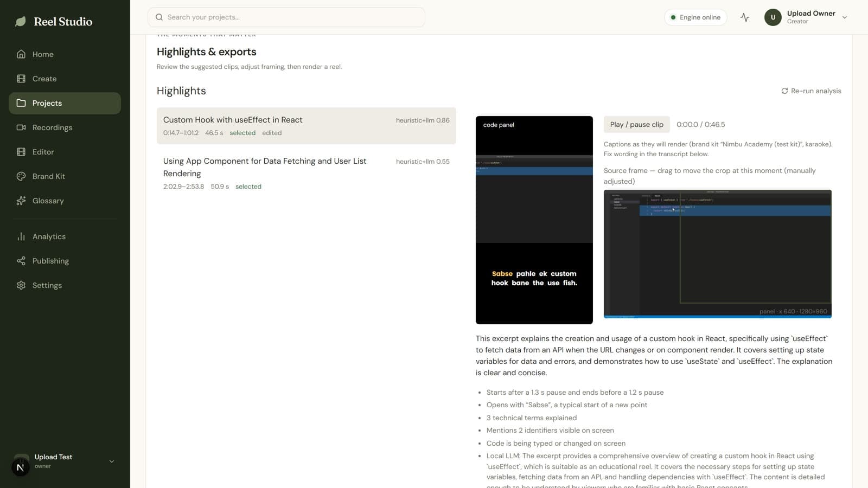Screen dimensions: 868x488
Task: Select Custom Hook with useEffect highlight
Action: [x=307, y=126]
